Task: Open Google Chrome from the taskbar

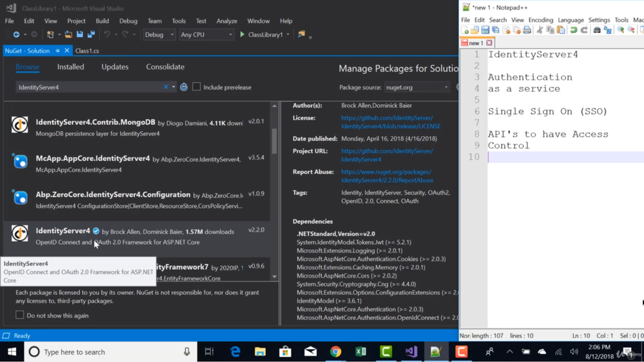Action: click(336, 352)
